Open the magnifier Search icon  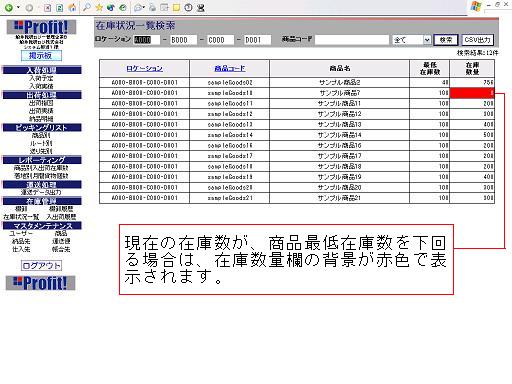pyautogui.click(x=86, y=7)
